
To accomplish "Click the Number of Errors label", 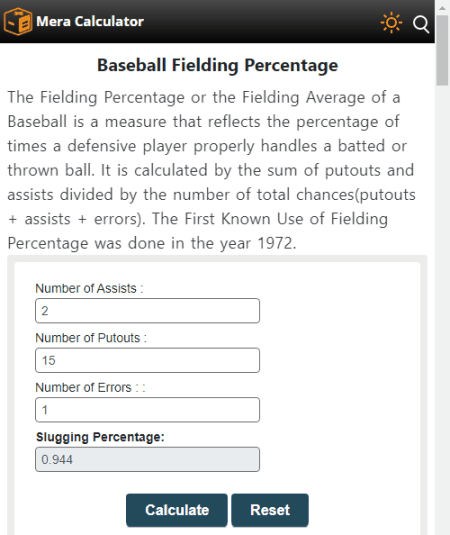I will tap(90, 388).
